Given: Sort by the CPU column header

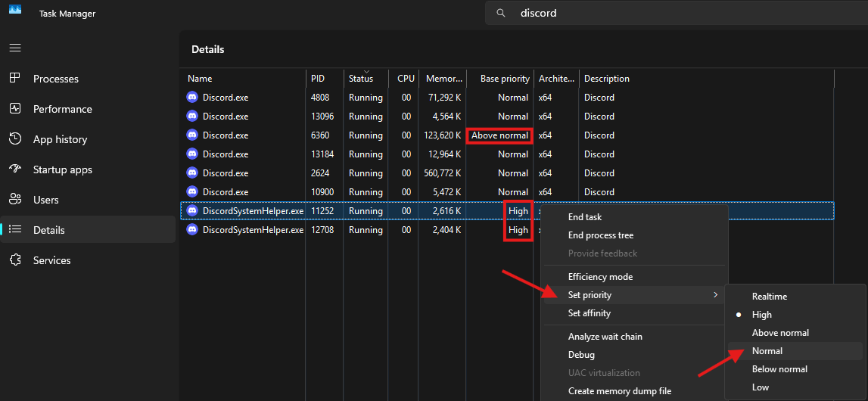Looking at the screenshot, I should [404, 79].
